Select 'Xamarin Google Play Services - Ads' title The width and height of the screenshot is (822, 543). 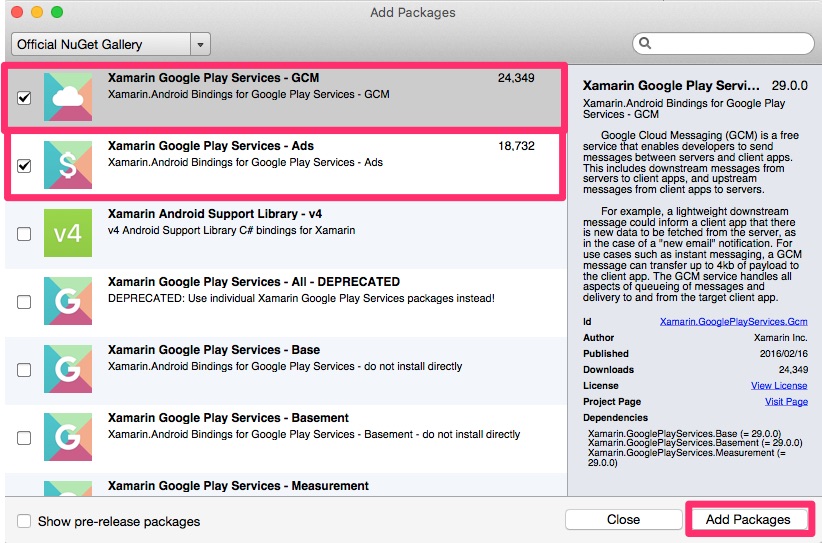(x=211, y=146)
